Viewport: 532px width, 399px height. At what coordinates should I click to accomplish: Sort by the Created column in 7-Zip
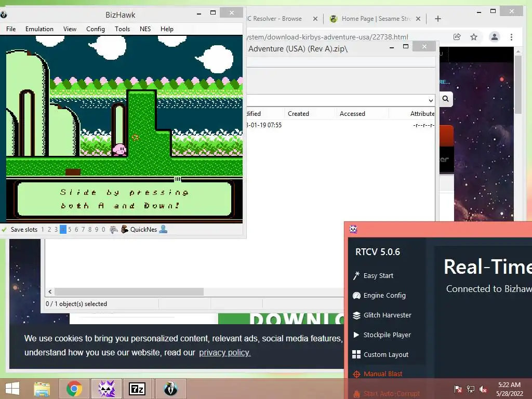click(x=298, y=114)
